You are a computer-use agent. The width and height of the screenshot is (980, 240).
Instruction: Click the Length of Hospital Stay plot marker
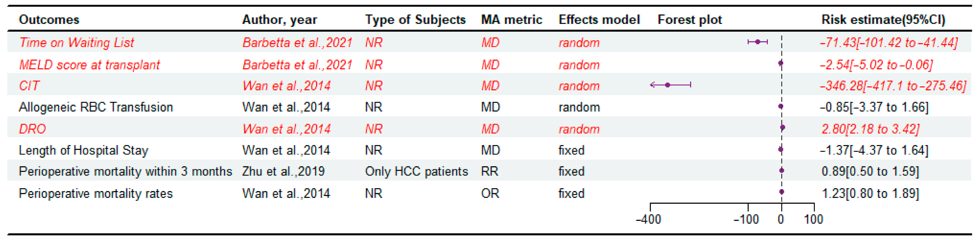781,150
